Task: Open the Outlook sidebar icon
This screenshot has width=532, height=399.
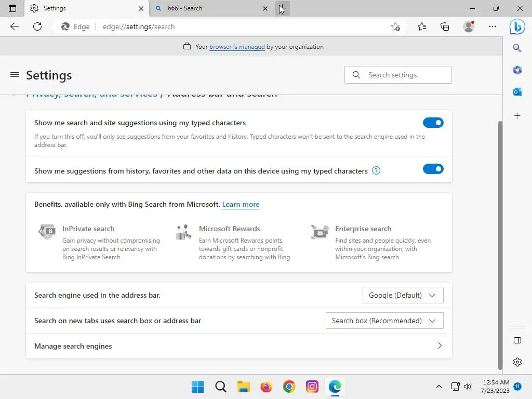Action: tap(517, 91)
